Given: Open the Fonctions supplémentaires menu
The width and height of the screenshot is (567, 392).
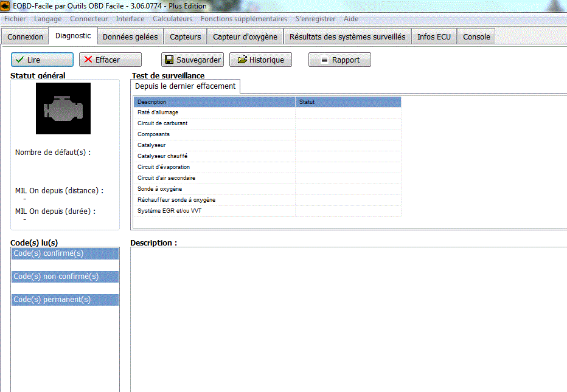Looking at the screenshot, I should (x=243, y=19).
